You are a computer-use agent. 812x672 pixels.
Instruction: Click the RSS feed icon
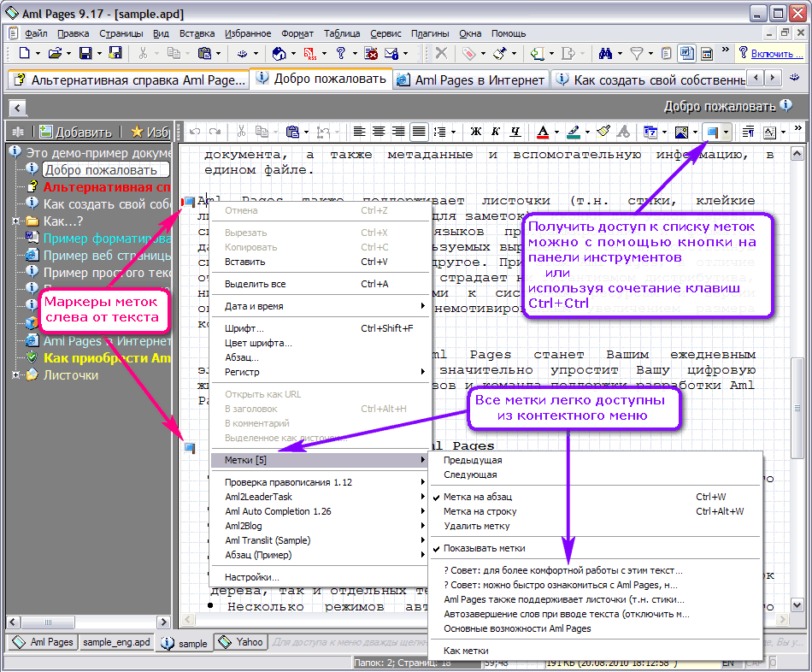click(310, 53)
